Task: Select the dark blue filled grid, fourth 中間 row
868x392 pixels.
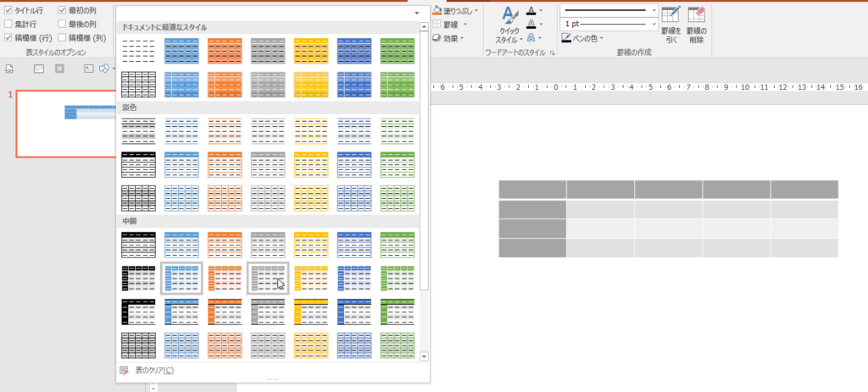Action: pyautogui.click(x=354, y=345)
